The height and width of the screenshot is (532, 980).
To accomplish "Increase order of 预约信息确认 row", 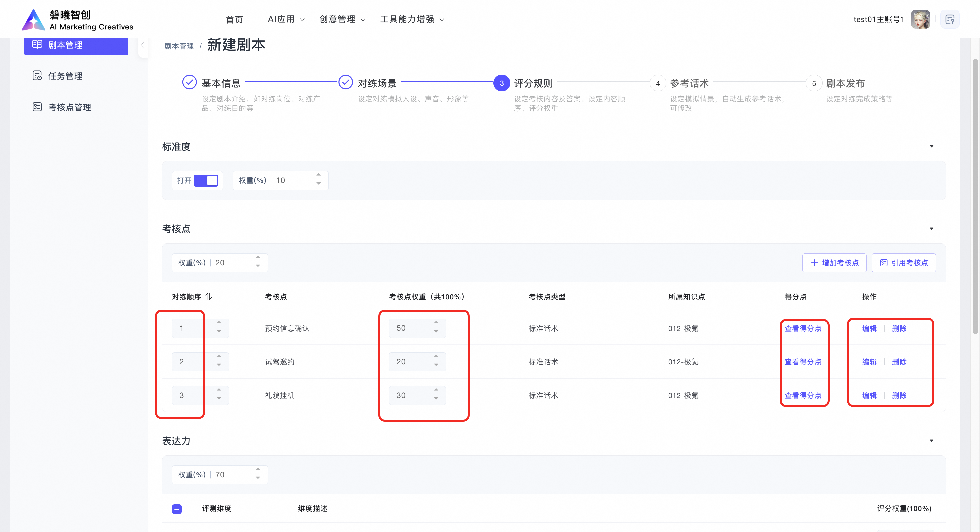I will click(x=219, y=323).
